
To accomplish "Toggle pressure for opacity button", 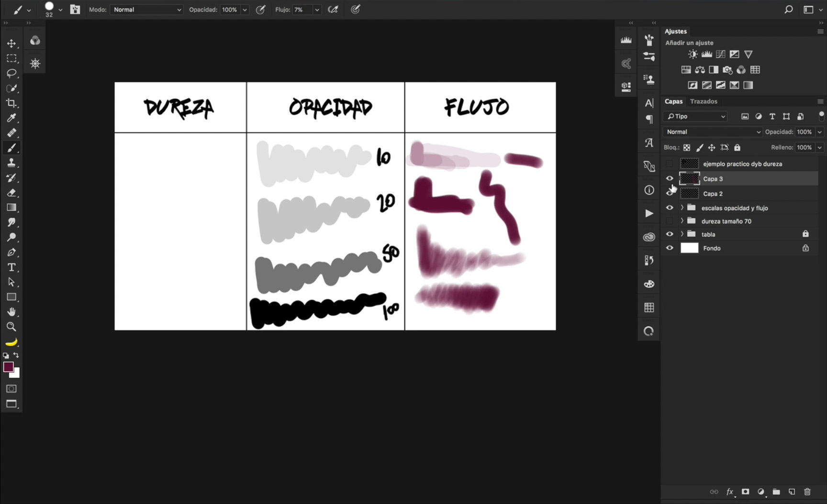I will click(260, 10).
